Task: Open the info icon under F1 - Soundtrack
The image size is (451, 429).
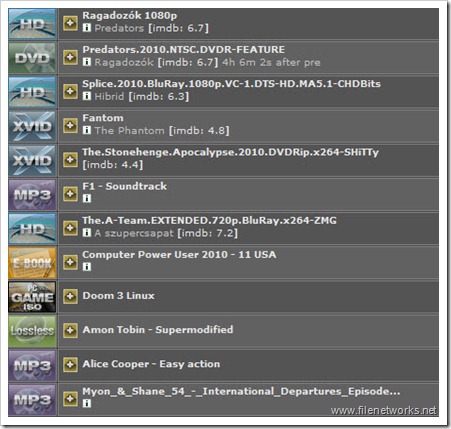Action: [x=87, y=198]
